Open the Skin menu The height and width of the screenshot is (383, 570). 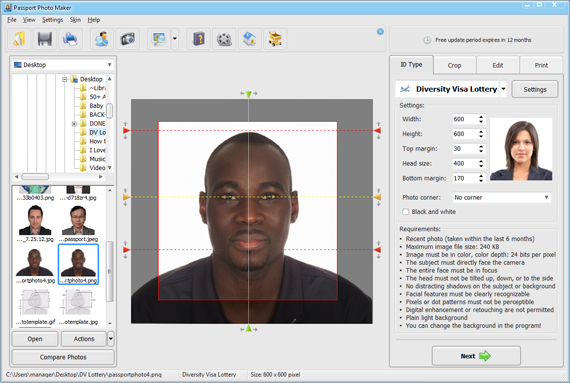(x=75, y=20)
